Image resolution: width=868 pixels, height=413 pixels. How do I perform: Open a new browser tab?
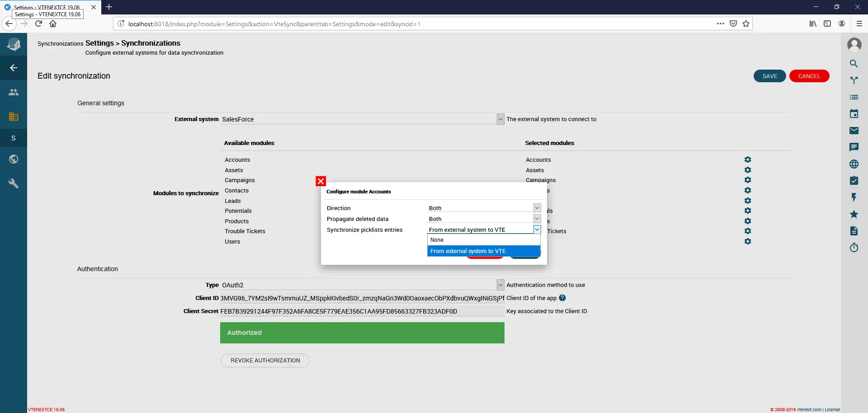coord(109,7)
